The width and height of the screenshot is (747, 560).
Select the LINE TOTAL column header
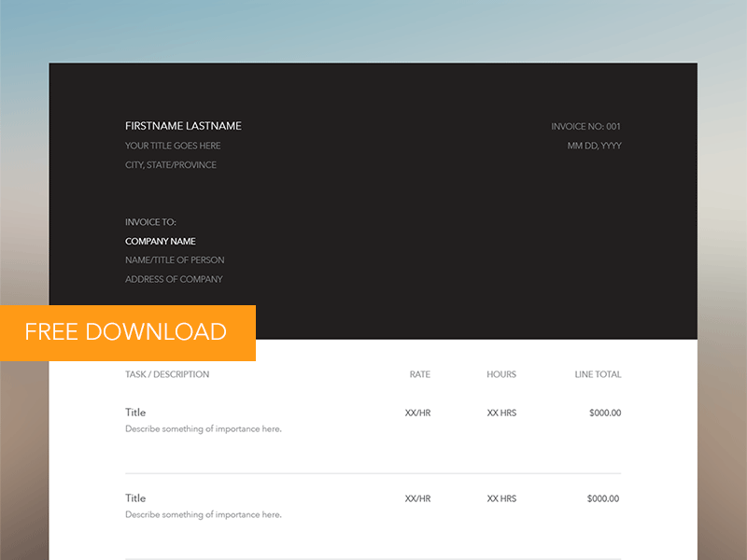tap(597, 373)
